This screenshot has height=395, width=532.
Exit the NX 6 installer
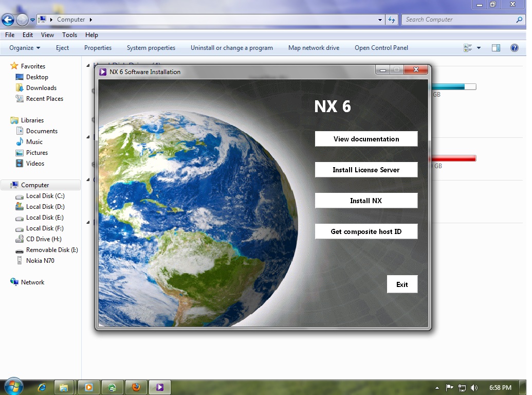pos(402,284)
